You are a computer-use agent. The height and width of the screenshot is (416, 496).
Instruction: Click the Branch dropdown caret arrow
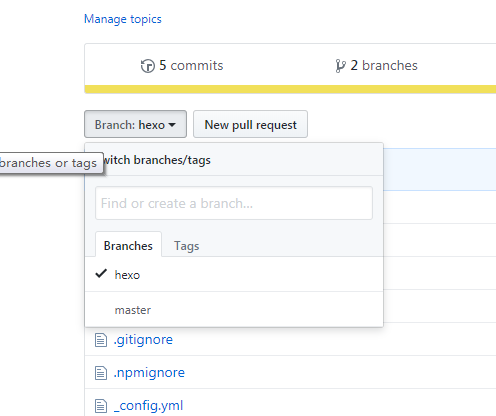(172, 125)
